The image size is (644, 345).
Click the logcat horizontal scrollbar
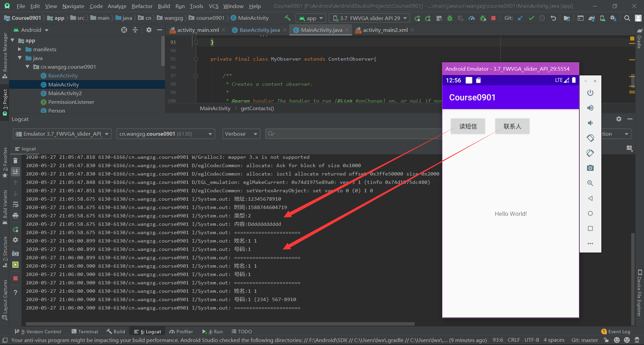coord(220,324)
